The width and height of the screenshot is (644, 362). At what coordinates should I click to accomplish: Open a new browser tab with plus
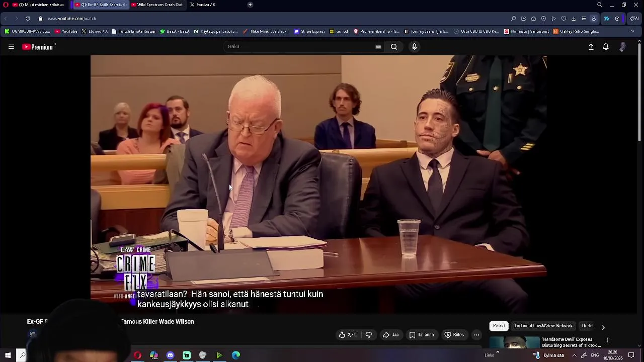pos(250,5)
